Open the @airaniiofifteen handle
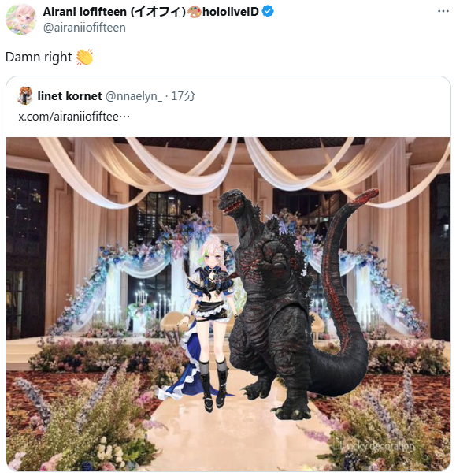 click(84, 28)
